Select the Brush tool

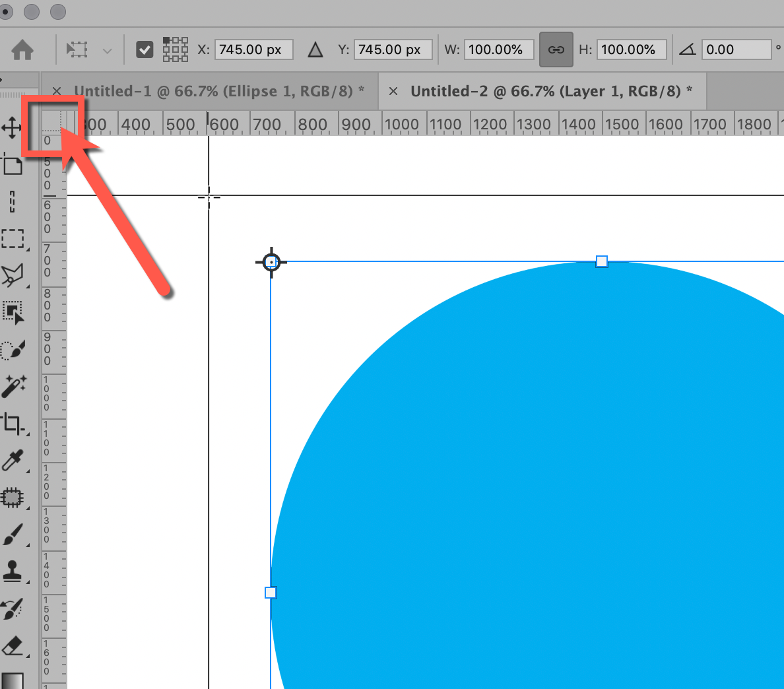(12, 535)
